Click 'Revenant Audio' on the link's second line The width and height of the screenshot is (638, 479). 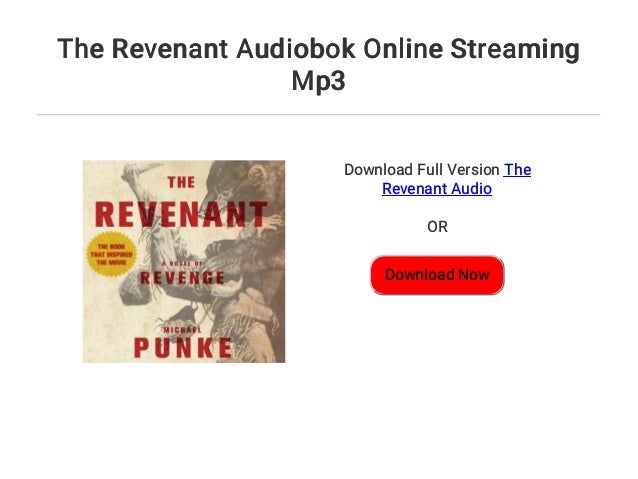click(437, 189)
